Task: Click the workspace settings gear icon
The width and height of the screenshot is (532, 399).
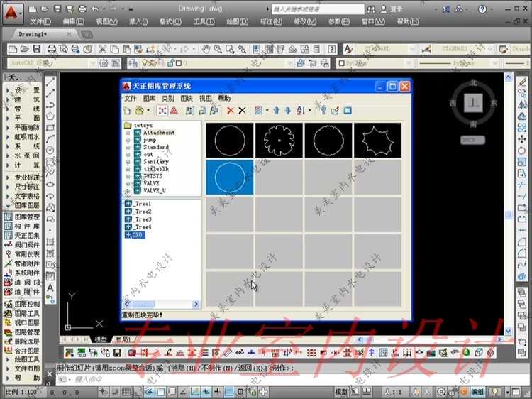Action: tap(104, 63)
